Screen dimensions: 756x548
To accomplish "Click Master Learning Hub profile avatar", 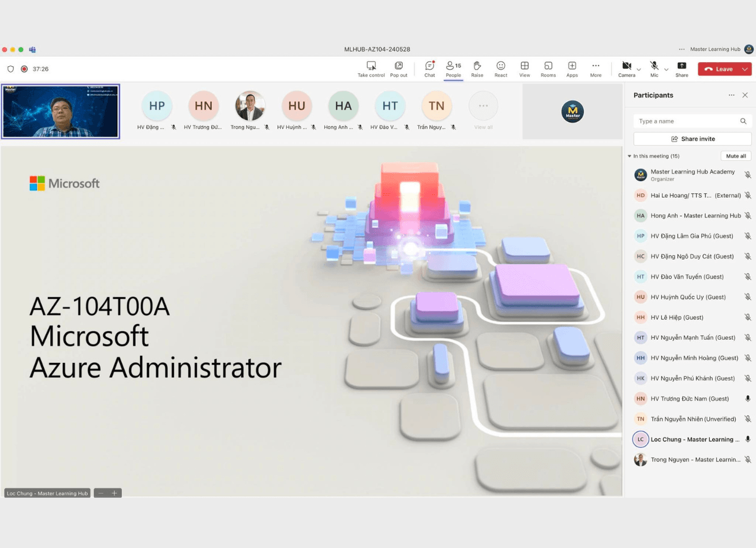I will (x=749, y=49).
